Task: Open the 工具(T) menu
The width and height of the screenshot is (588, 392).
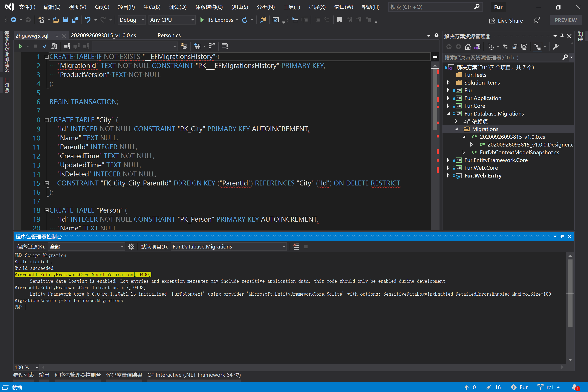Action: (291, 7)
